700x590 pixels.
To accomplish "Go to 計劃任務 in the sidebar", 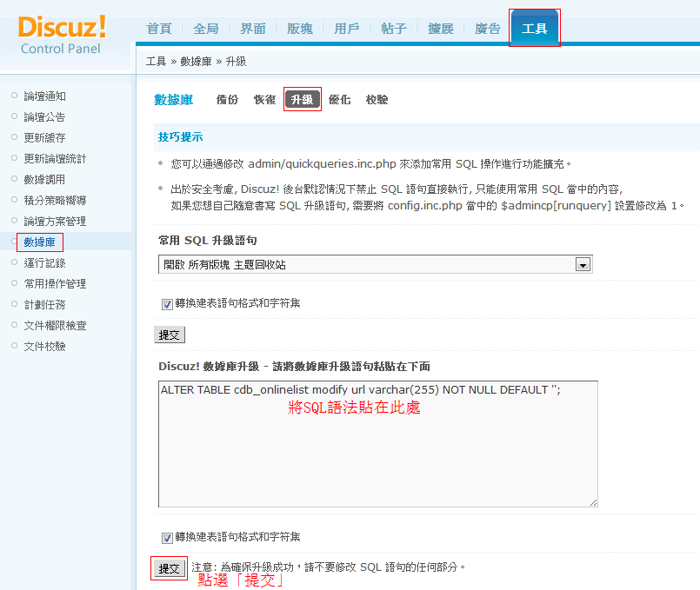I will 44,305.
